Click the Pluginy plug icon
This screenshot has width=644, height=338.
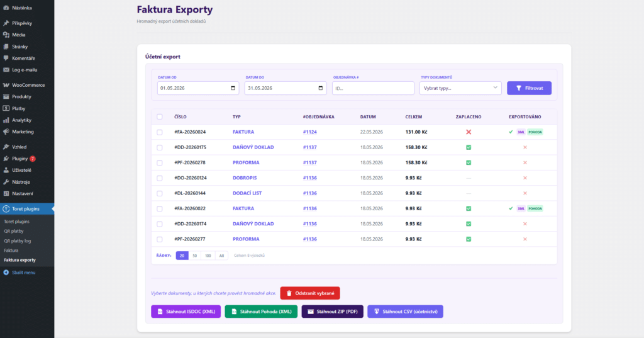[6, 159]
